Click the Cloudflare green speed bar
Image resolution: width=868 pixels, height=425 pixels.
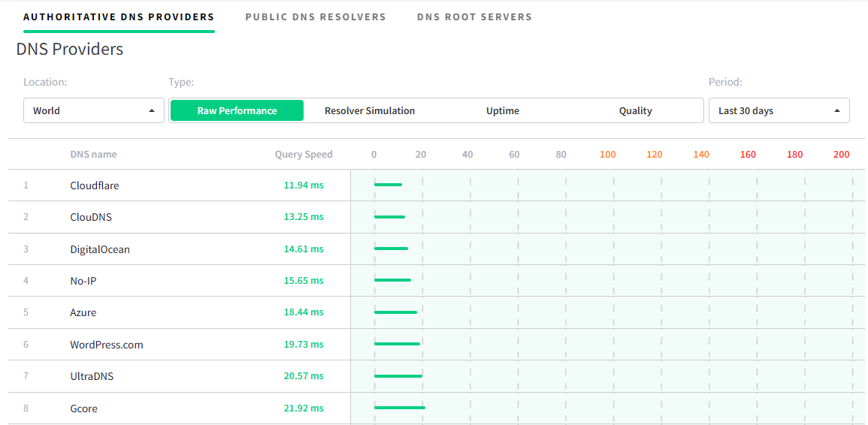pyautogui.click(x=388, y=184)
